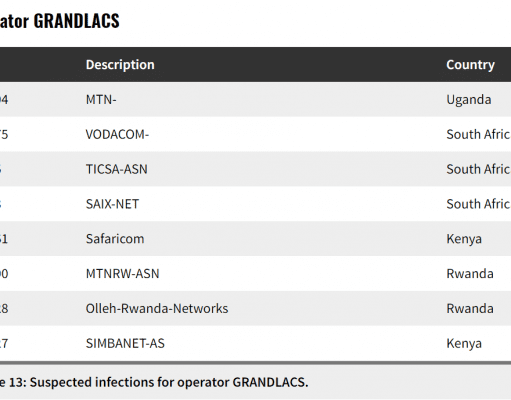Image resolution: width=511 pixels, height=400 pixels.
Task: Click the TICSA-ASN table entry
Action: [116, 169]
